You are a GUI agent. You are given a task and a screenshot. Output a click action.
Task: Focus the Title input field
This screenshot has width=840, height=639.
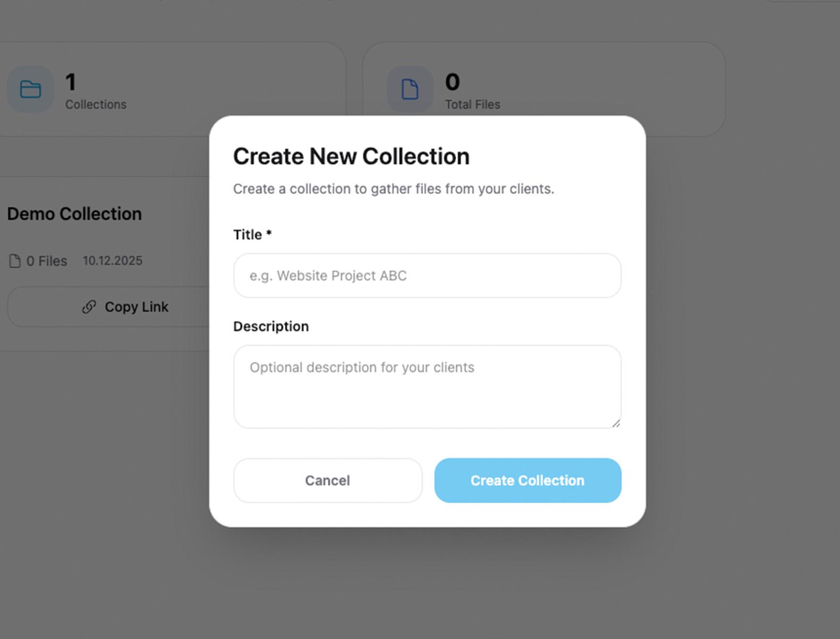pos(426,275)
